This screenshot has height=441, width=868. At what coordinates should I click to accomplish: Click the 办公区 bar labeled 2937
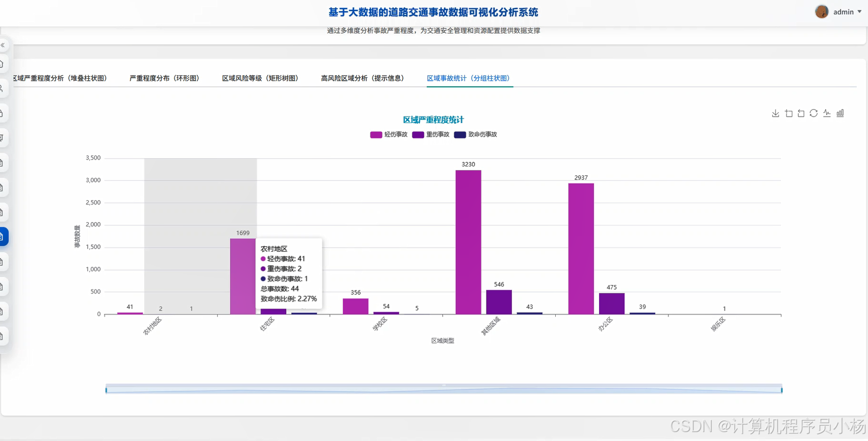581,249
